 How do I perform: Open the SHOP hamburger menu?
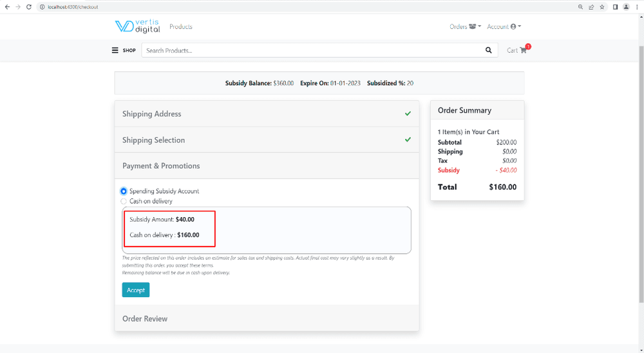[124, 50]
